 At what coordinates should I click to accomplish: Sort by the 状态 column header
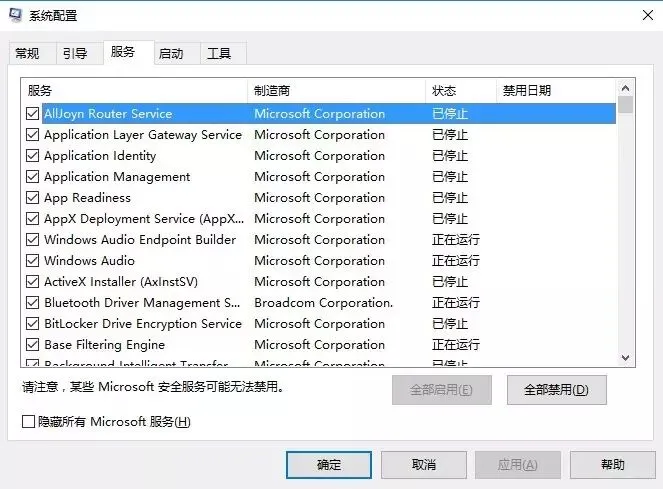tap(461, 91)
